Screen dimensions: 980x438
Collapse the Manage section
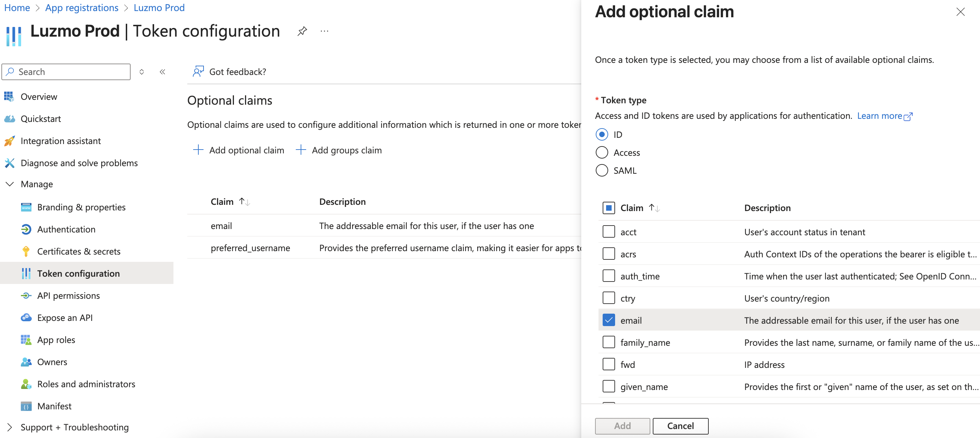click(x=10, y=184)
